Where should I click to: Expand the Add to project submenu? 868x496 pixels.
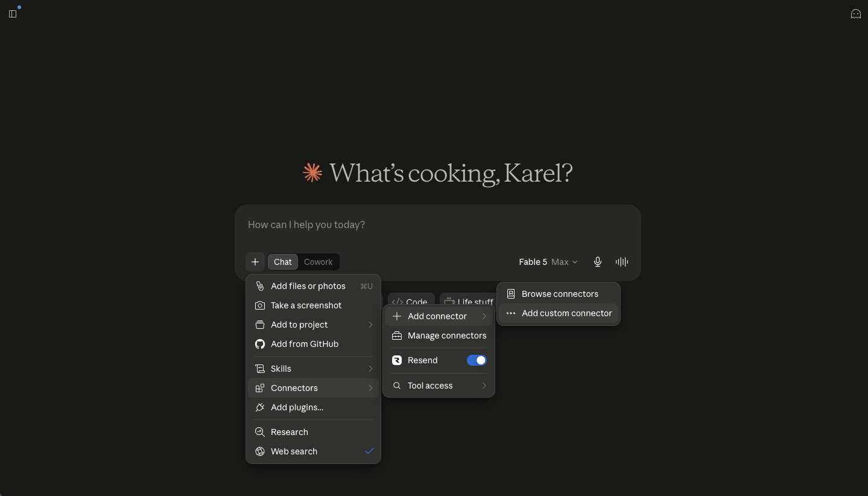tap(314, 325)
